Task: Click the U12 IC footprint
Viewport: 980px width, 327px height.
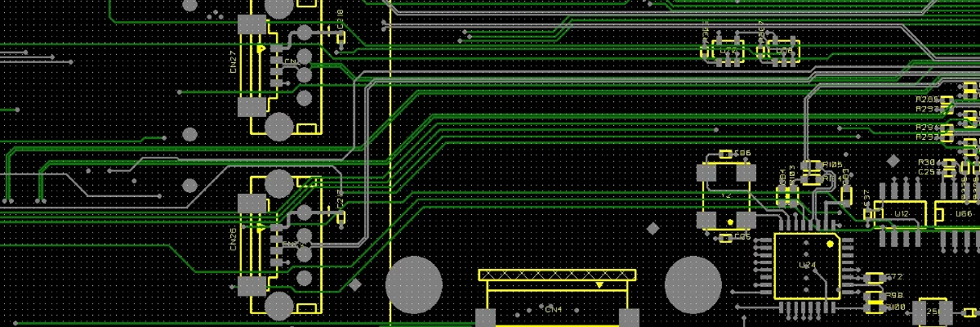Action: click(902, 213)
